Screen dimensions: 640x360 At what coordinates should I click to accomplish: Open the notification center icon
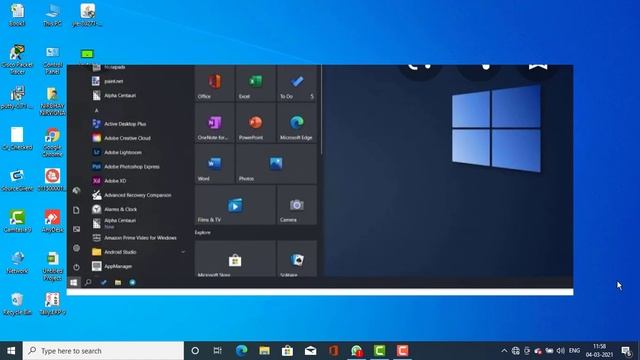tap(627, 351)
